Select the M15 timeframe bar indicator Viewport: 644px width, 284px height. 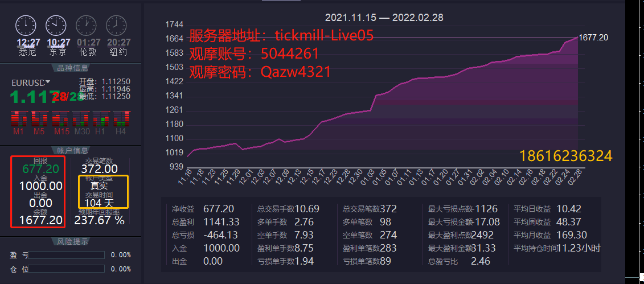60,120
